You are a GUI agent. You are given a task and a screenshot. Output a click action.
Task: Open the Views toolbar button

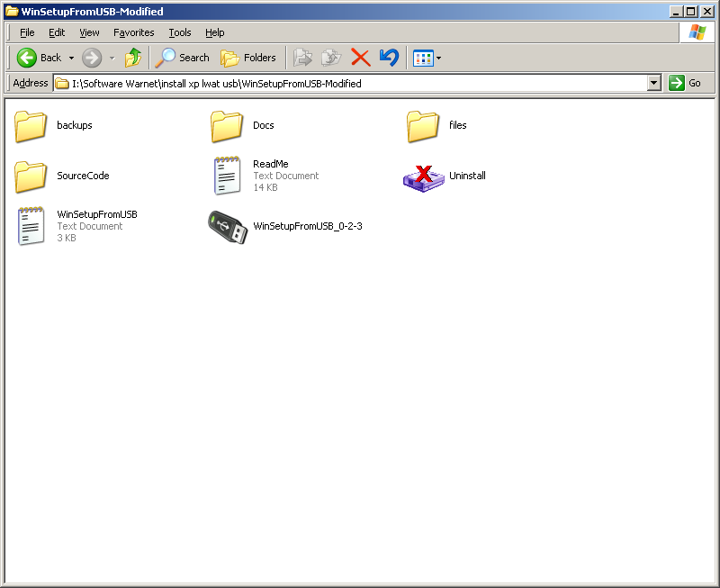[423, 58]
